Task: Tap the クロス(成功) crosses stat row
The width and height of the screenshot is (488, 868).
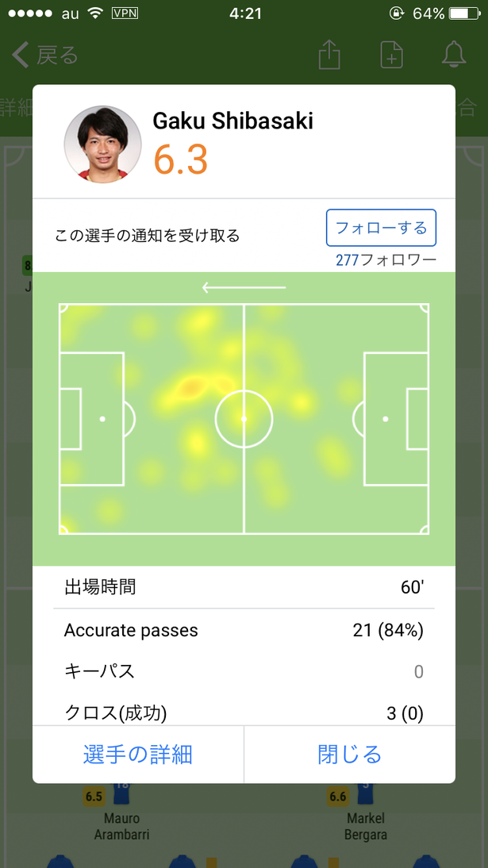Action: tap(244, 713)
